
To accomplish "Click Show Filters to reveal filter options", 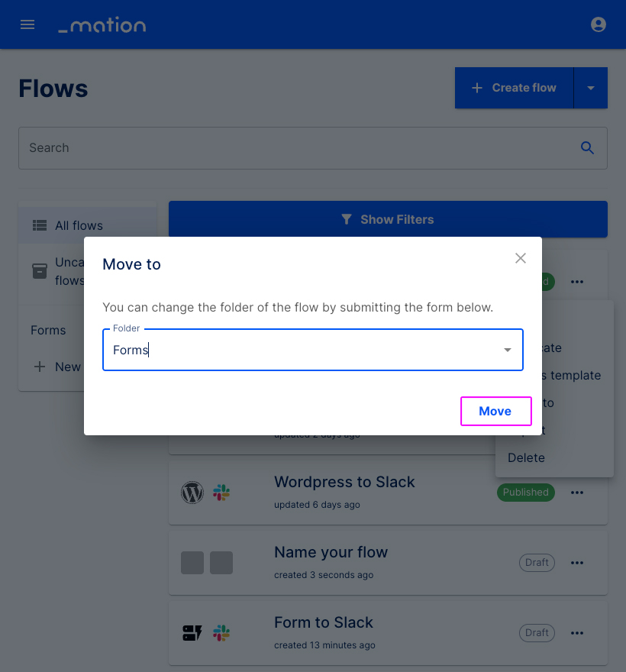I will point(388,219).
